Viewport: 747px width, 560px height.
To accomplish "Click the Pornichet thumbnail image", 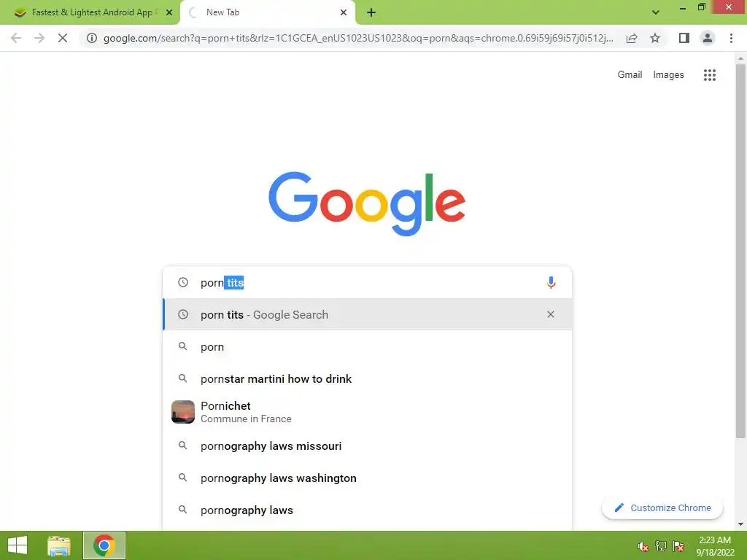I will point(183,412).
